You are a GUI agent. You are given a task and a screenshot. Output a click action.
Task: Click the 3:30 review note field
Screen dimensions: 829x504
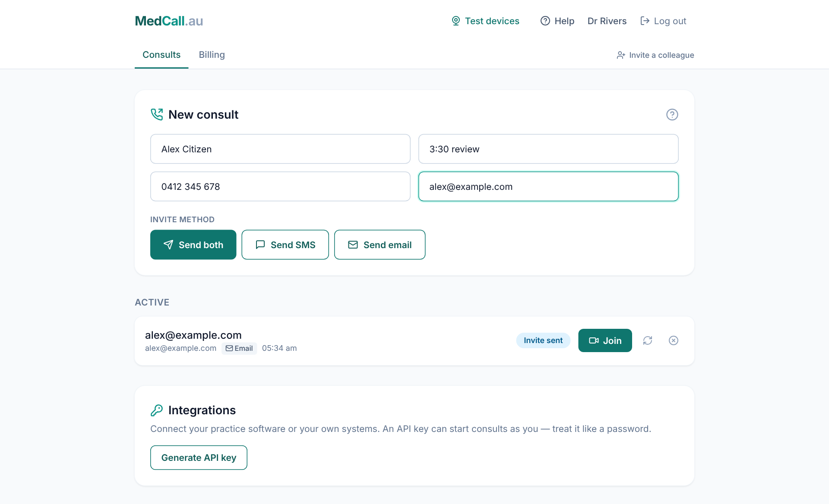point(548,149)
